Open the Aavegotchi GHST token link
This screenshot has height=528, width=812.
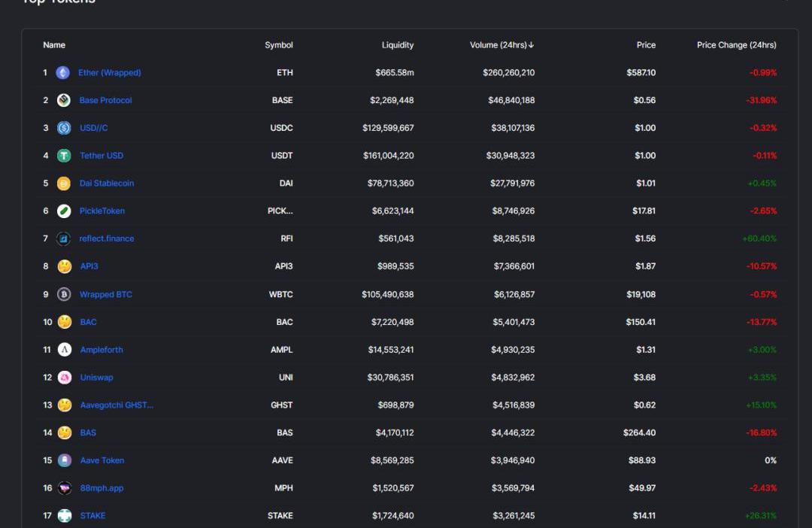(x=117, y=405)
